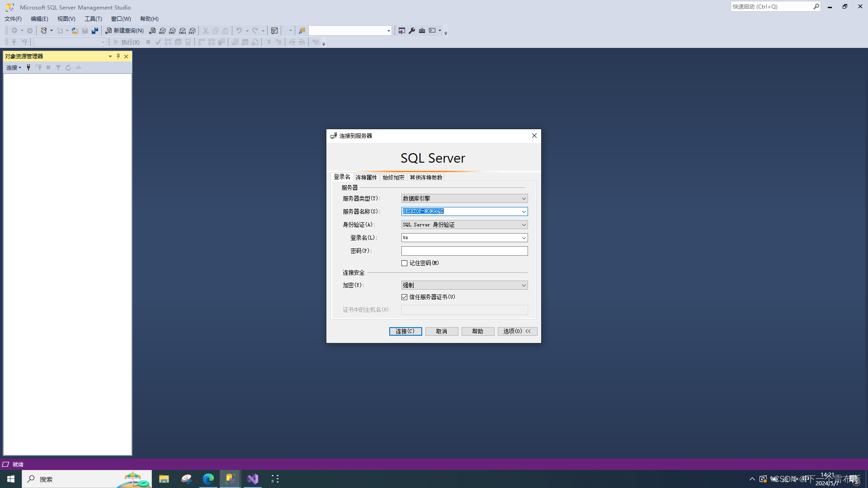Click the wrench properties icon
The image size is (868, 488).
point(412,31)
